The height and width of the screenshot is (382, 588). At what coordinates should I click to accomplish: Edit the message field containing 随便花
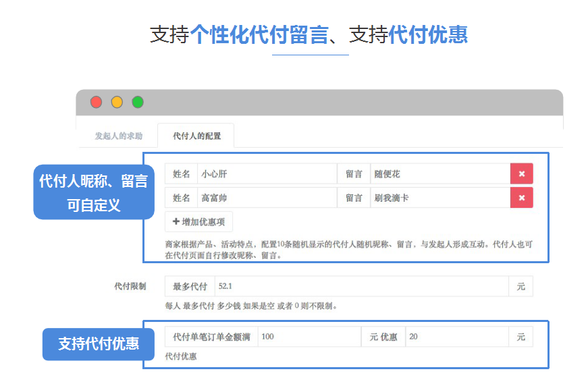pyautogui.click(x=439, y=174)
